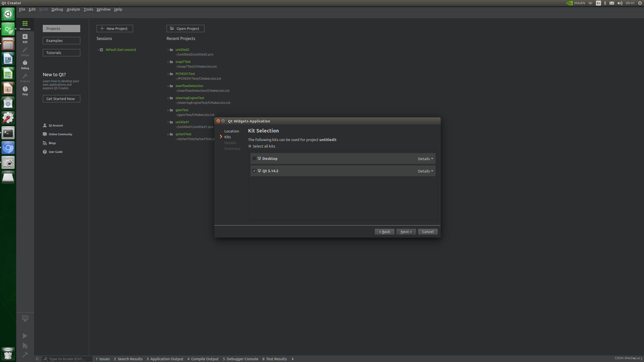
Task: Open the Analyze menu
Action: [x=73, y=9]
